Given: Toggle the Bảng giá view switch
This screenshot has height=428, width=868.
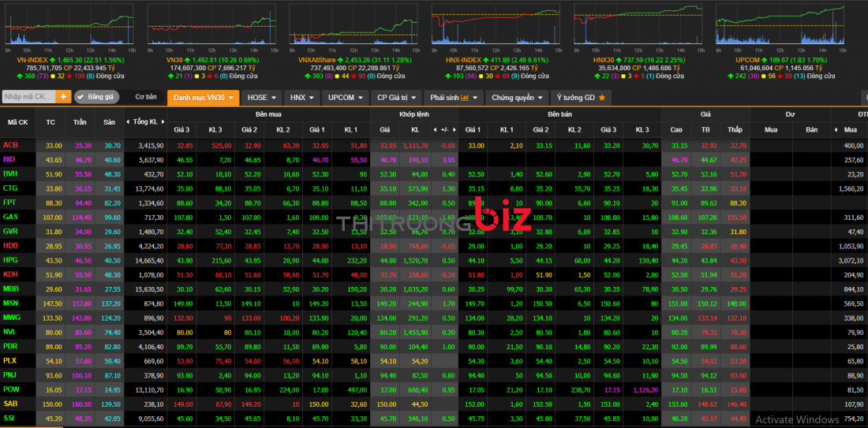Looking at the screenshot, I should click(x=97, y=97).
